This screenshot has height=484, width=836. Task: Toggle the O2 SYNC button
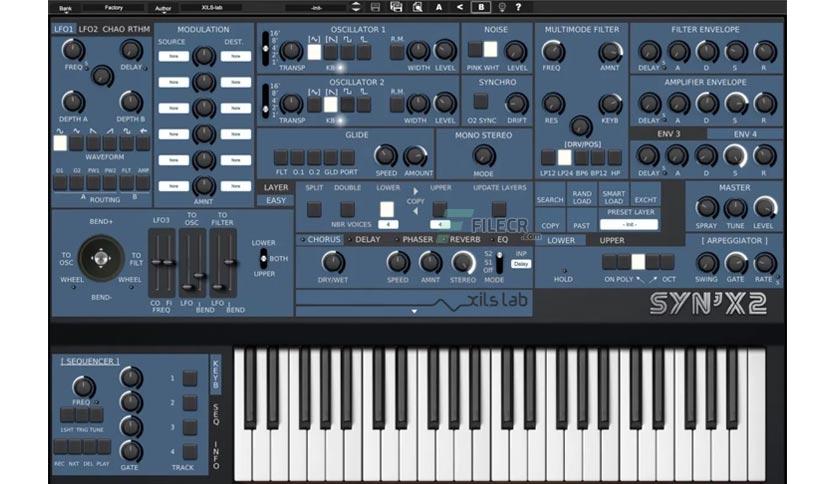pyautogui.click(x=480, y=101)
